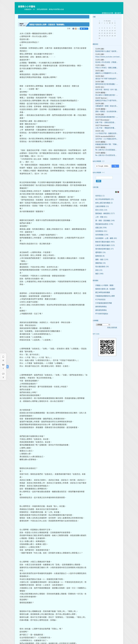138x644 pixels.
Task: Open category 成聖之路 (358)
Action: click(x=101, y=228)
